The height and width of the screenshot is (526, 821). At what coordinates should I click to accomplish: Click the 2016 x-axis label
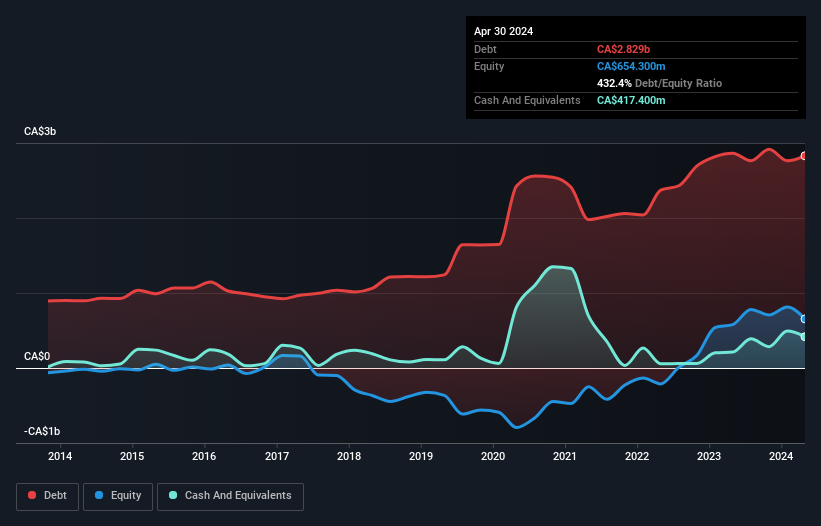tap(204, 456)
